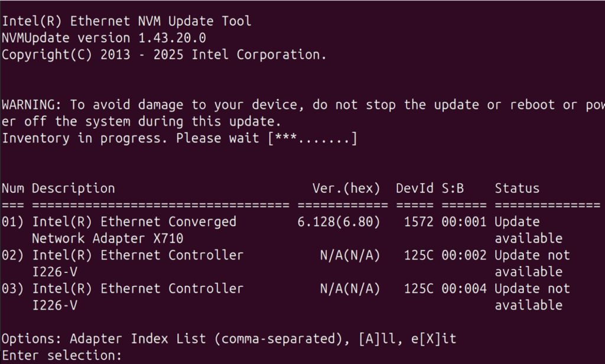The height and width of the screenshot is (364, 605).
Task: Click the S:B column header
Action: (453, 188)
